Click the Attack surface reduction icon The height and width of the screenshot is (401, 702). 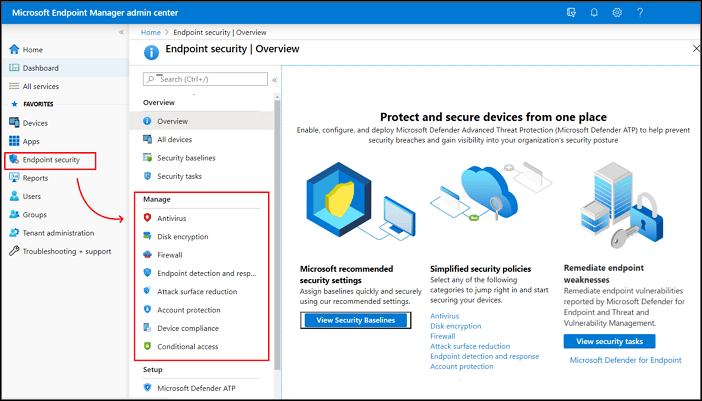147,291
